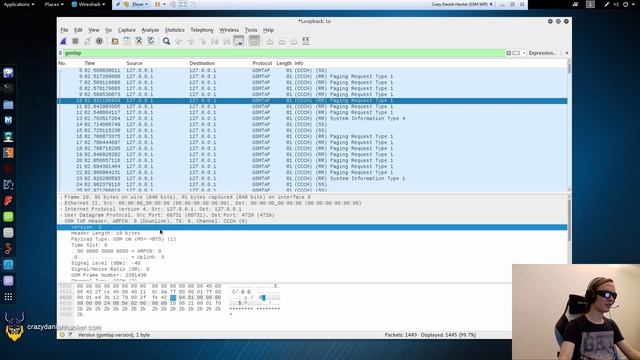This screenshot has width=640, height=360.
Task: Clear the display filter with its X button
Action: [x=508, y=53]
